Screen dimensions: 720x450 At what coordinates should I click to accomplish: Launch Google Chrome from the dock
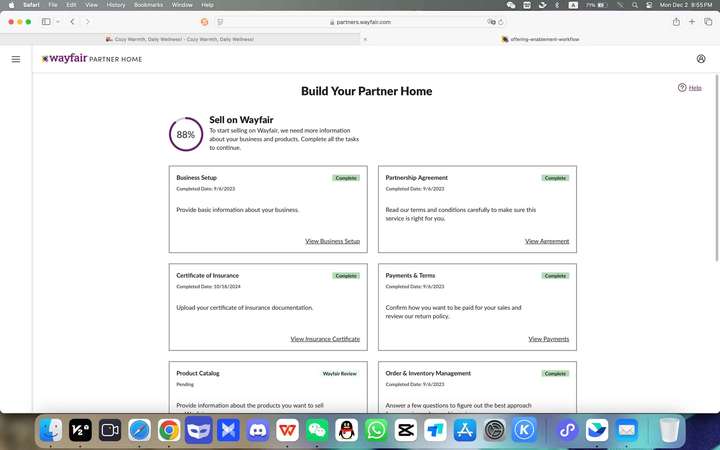(x=169, y=430)
